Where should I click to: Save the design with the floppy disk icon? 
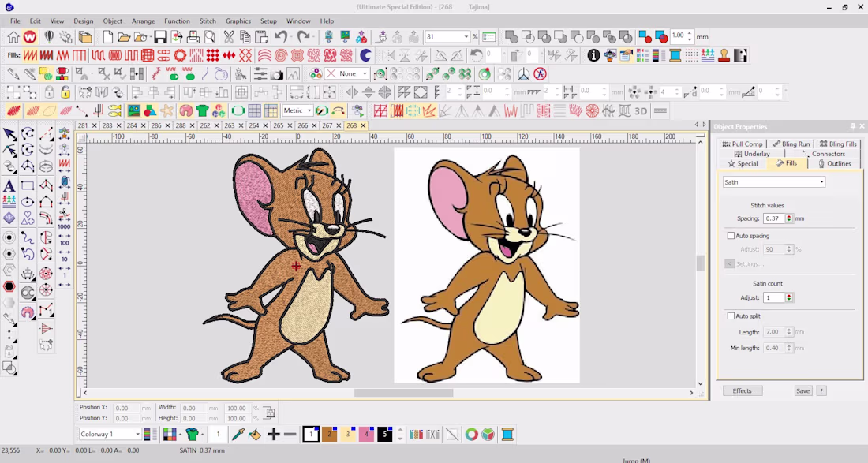pyautogui.click(x=160, y=37)
